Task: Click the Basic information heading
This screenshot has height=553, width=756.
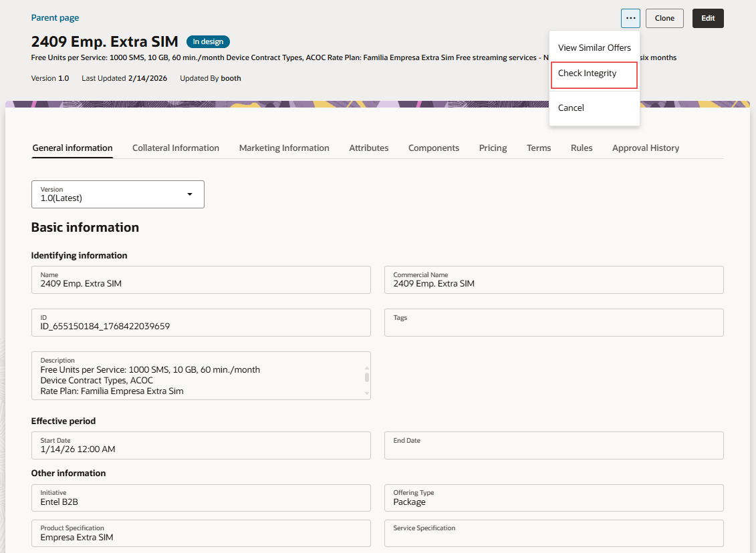Action: 85,227
